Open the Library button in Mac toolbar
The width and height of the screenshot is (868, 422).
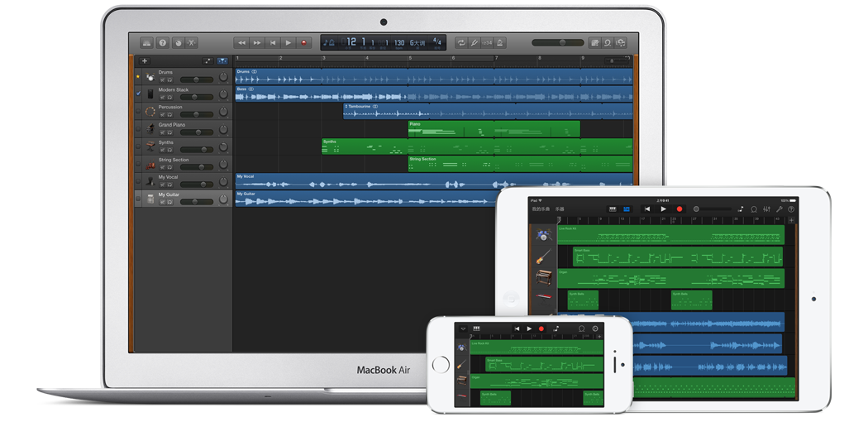point(146,43)
